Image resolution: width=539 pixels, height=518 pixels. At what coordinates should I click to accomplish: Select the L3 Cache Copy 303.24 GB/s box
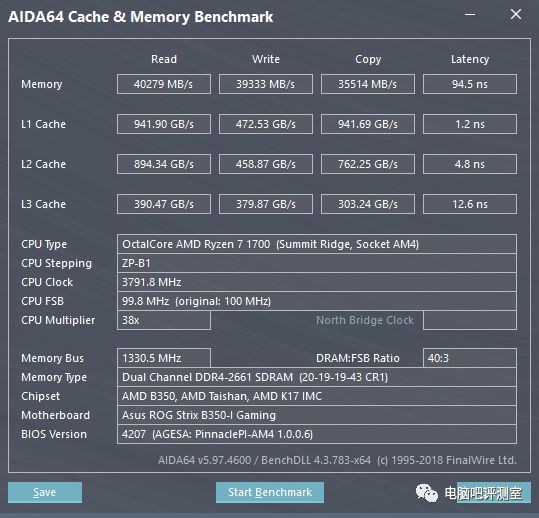coord(368,204)
